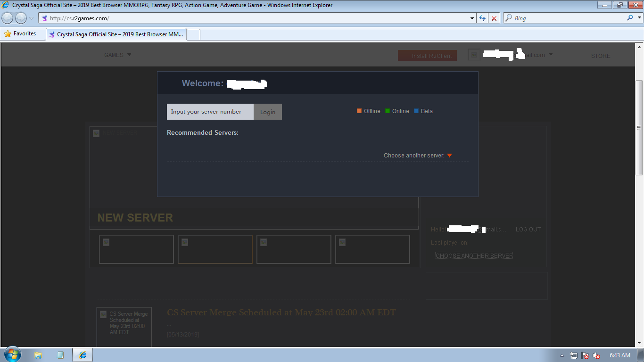644x362 pixels.
Task: Open Windows Explorer folder taskbar icon
Action: 38,355
